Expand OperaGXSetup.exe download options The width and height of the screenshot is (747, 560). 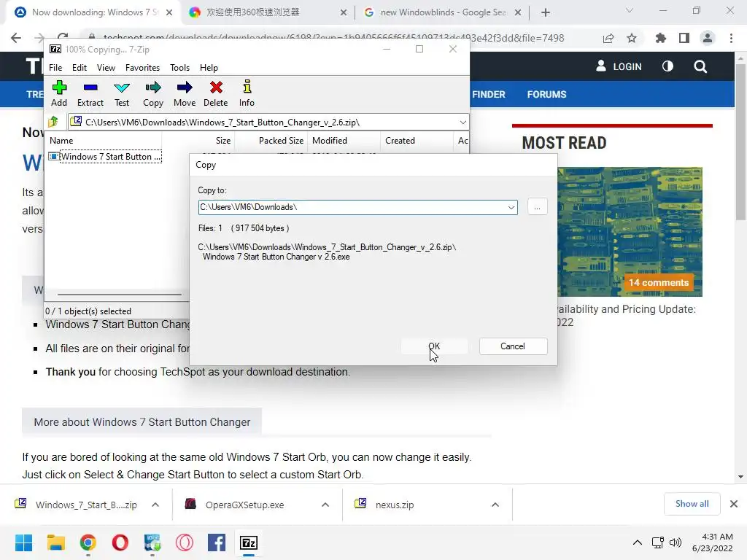coord(325,505)
